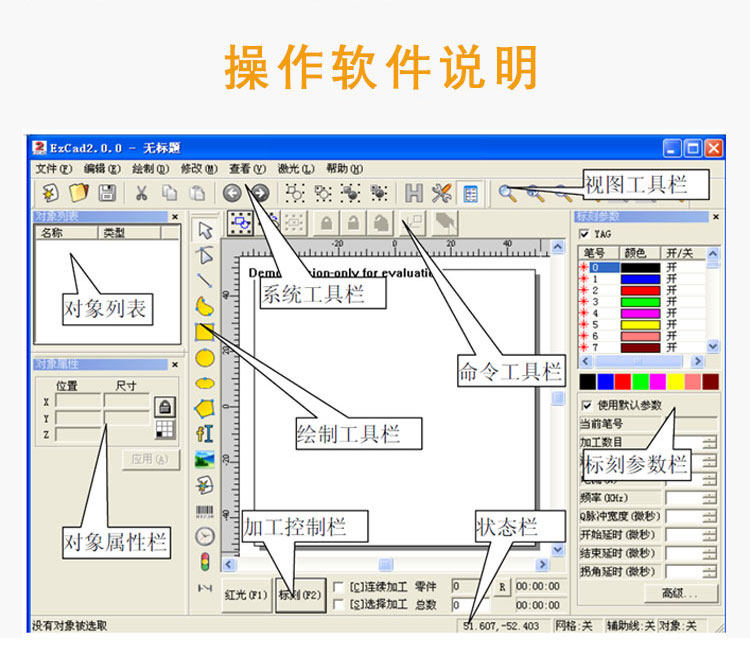The height and width of the screenshot is (660, 750).
Task: Click the lock aspect ratio padlock icon
Action: click(165, 407)
